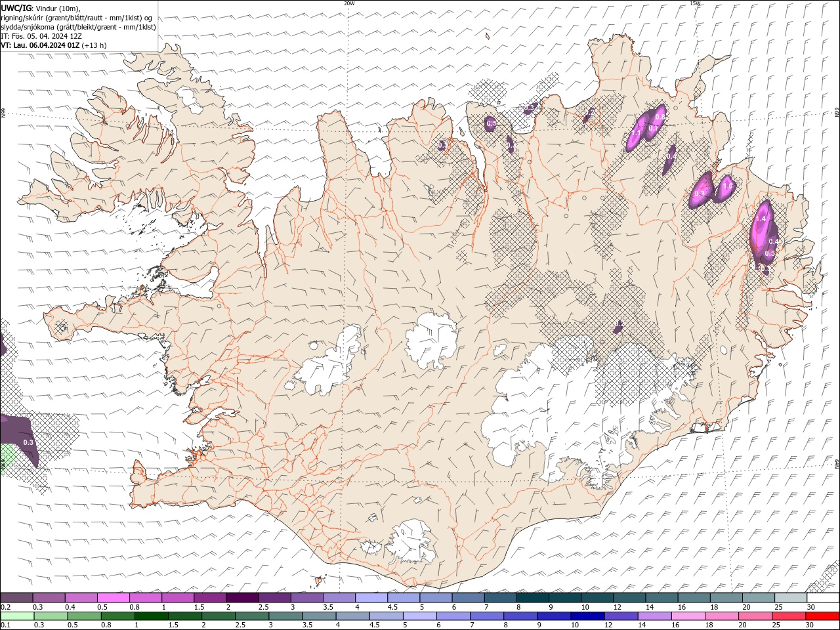Pick bottom-row light blue swatch between 5 and 6

coord(420,616)
